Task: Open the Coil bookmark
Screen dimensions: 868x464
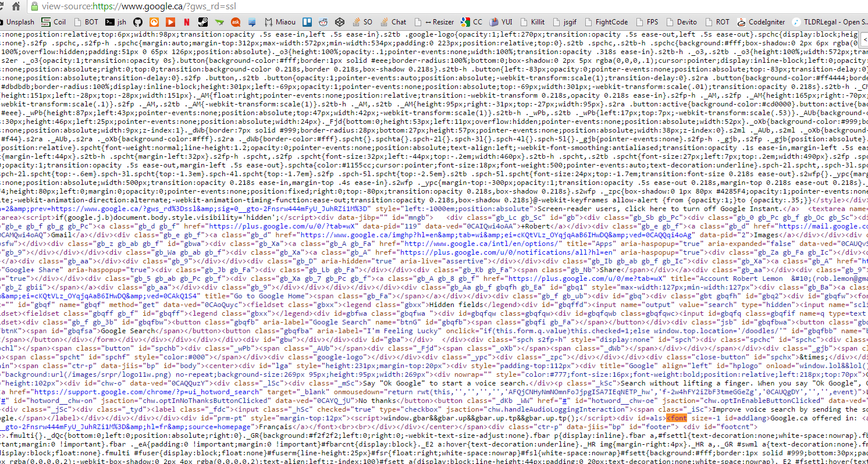Action: click(54, 22)
